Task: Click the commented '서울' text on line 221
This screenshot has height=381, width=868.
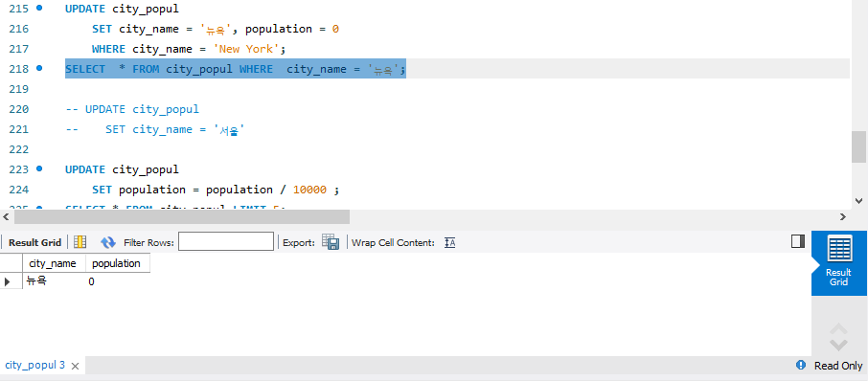Action: tap(229, 130)
